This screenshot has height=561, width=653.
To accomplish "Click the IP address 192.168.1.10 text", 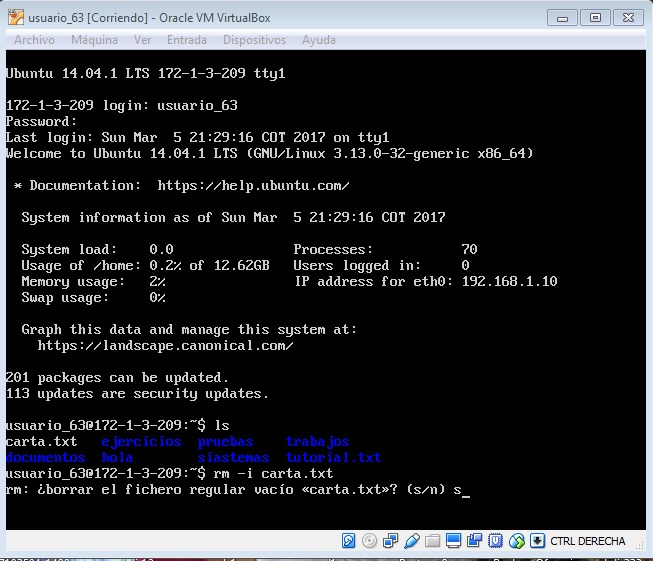I will point(509,282).
